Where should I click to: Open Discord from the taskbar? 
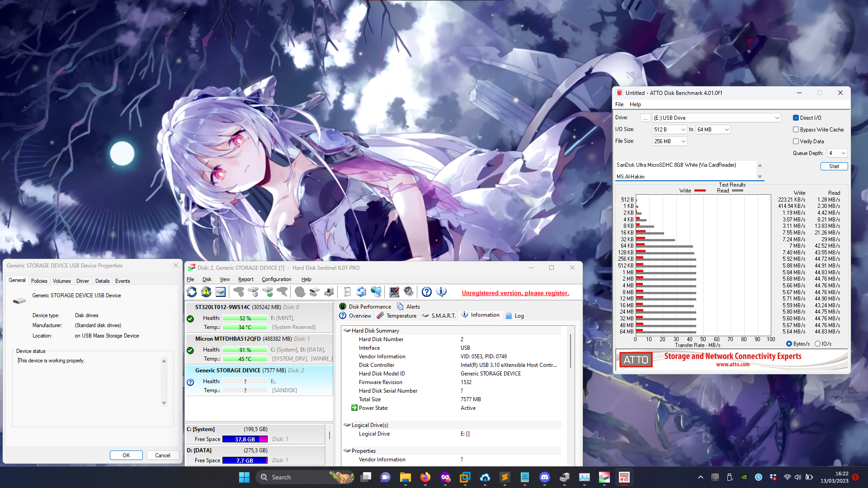544,477
